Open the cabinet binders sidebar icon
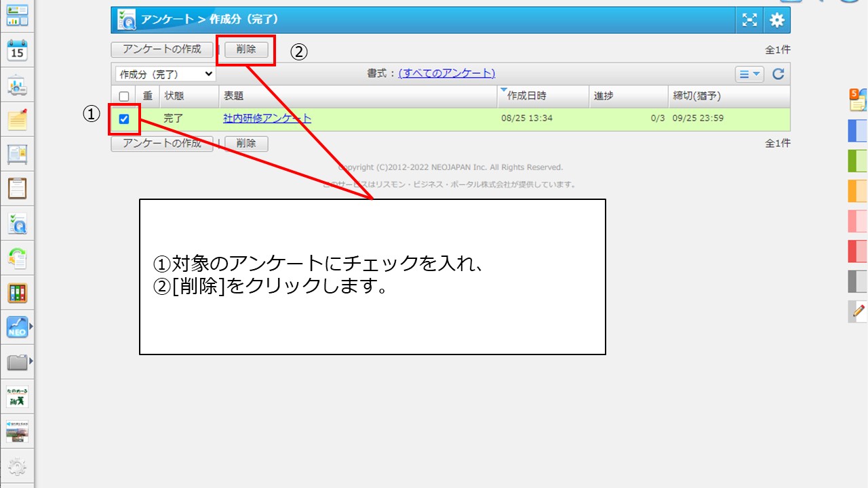The image size is (868, 488). point(17,293)
